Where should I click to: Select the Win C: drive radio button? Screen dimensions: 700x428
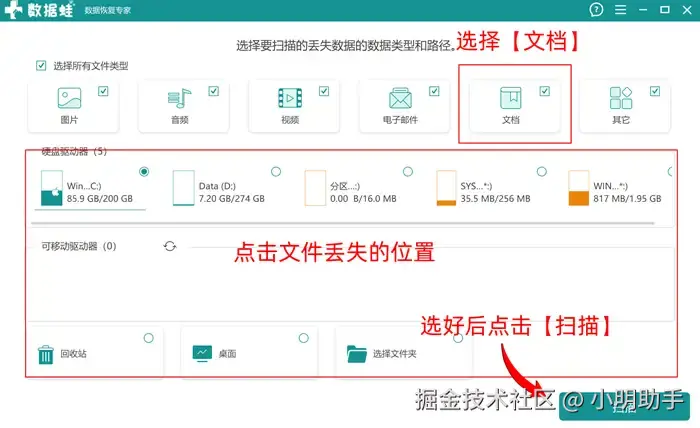tap(144, 171)
